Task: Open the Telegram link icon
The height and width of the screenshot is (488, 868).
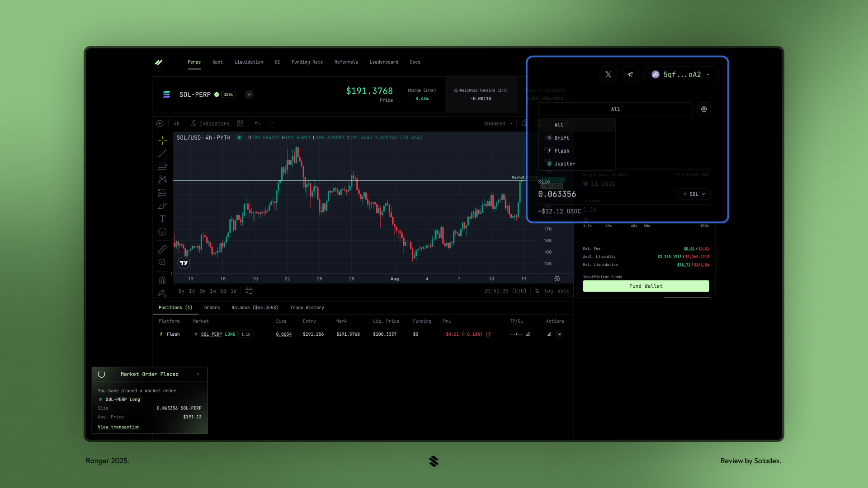Action: click(630, 75)
